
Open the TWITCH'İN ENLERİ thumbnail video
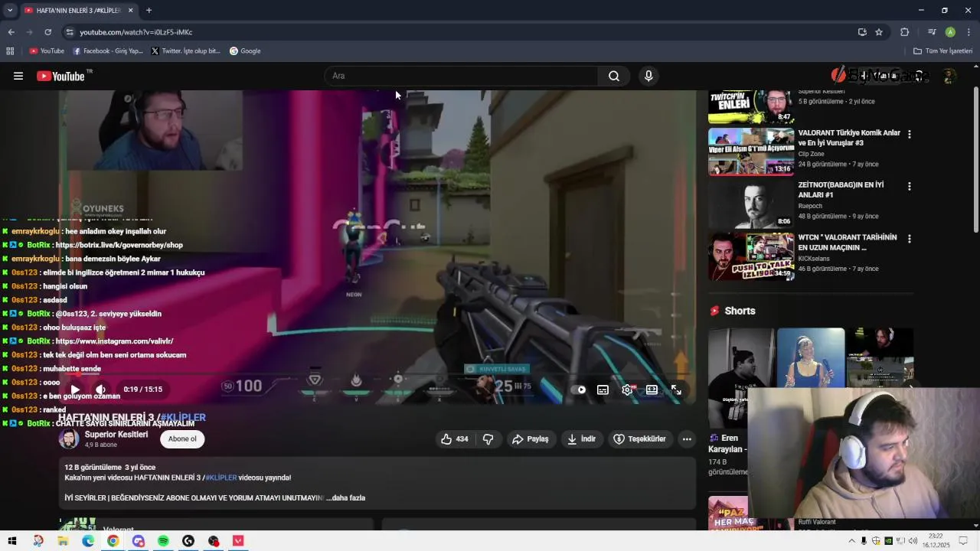tap(751, 107)
